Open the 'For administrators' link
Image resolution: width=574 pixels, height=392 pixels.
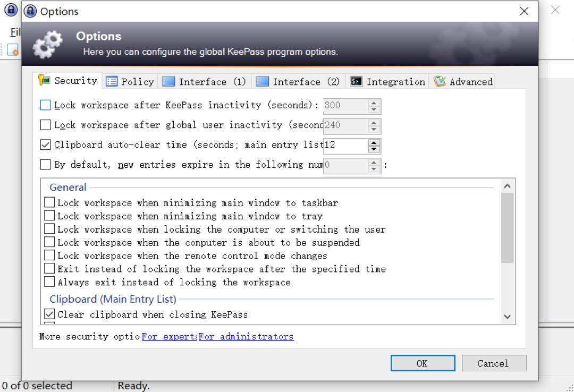[x=246, y=336]
